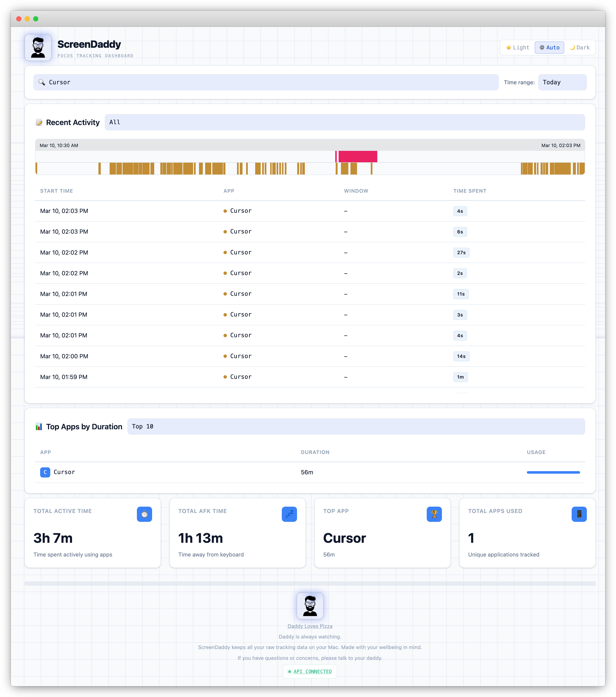616x697 pixels.
Task: Click the blue C app icon for Cursor
Action: 45,472
